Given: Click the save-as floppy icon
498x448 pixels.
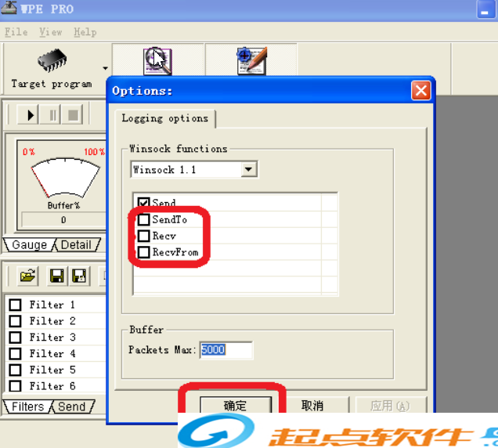Looking at the screenshot, I should 79,276.
